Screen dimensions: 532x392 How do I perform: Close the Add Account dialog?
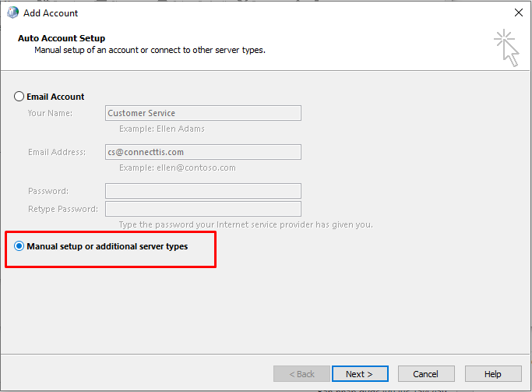click(518, 12)
